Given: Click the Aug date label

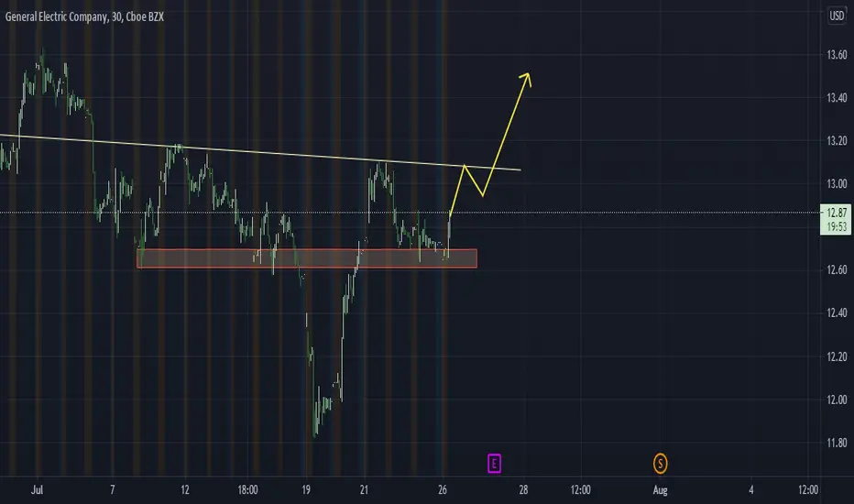Looking at the screenshot, I should [x=660, y=490].
